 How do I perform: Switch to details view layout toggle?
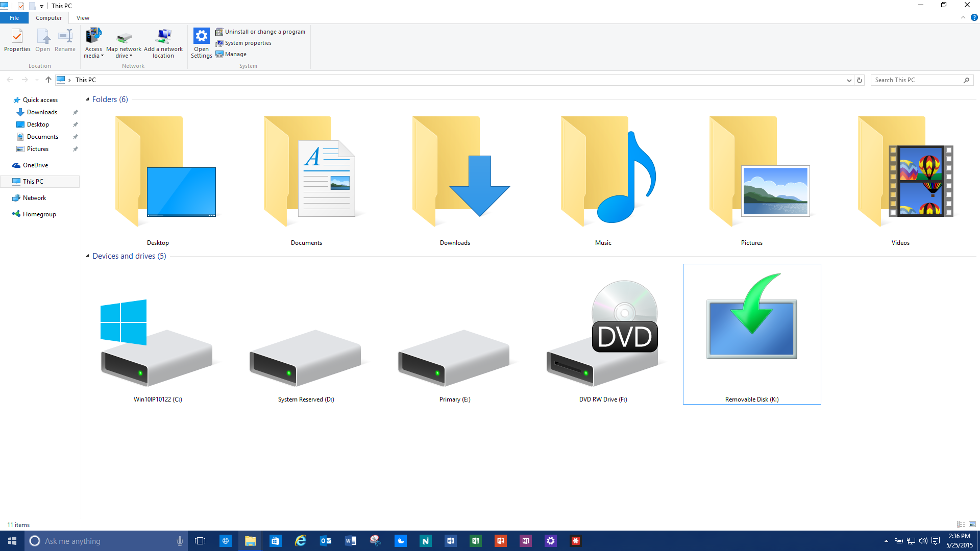[x=961, y=524]
